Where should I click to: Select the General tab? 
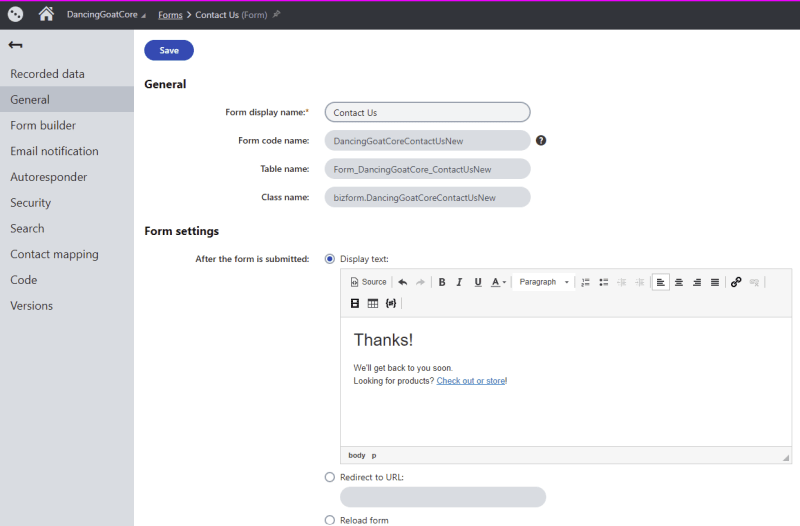click(67, 99)
